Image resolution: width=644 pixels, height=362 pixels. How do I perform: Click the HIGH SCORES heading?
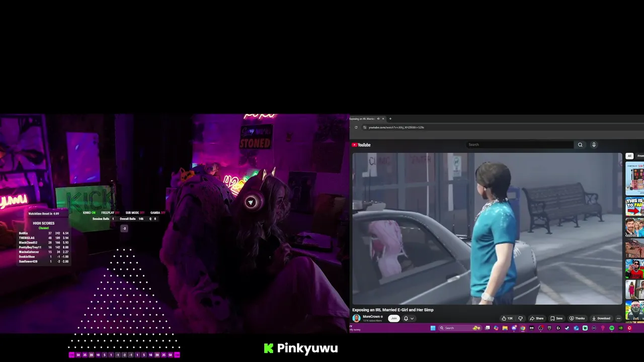pyautogui.click(x=44, y=223)
